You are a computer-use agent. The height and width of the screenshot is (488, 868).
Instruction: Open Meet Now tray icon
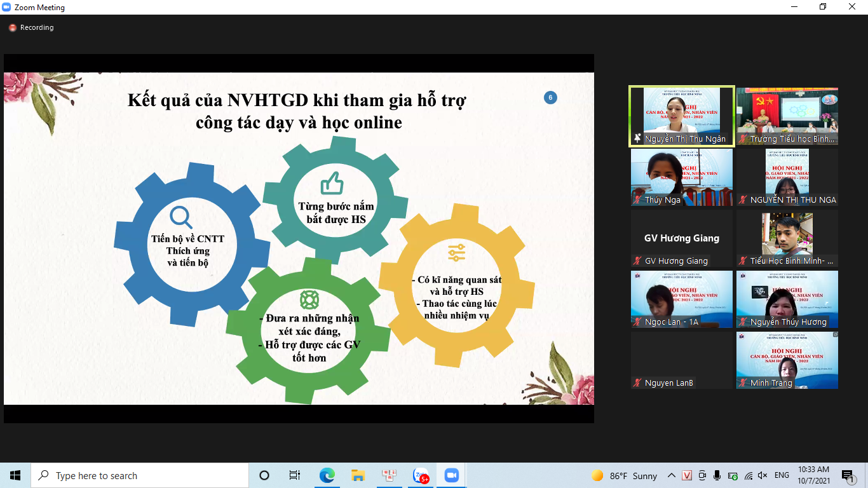[x=702, y=475]
